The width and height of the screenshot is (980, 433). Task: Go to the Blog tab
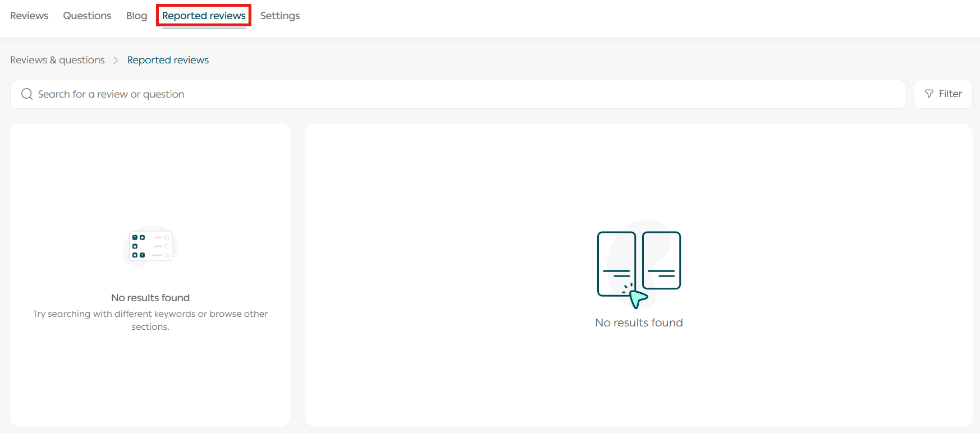click(x=136, y=16)
